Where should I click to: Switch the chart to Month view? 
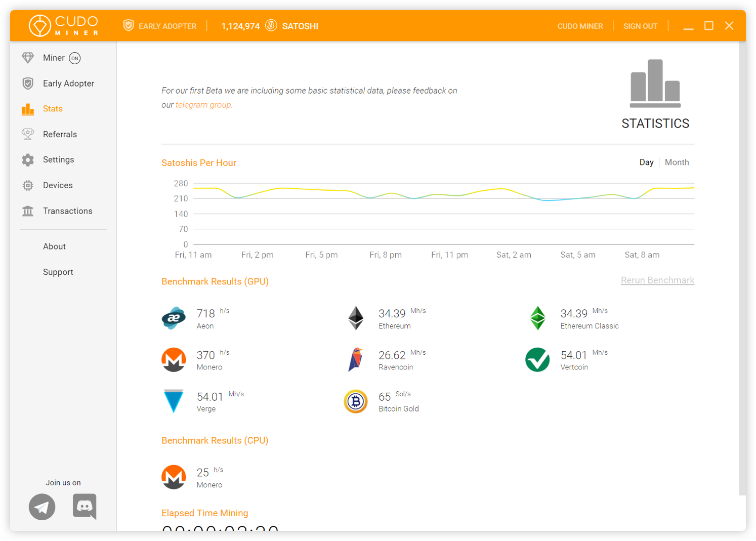pos(677,162)
